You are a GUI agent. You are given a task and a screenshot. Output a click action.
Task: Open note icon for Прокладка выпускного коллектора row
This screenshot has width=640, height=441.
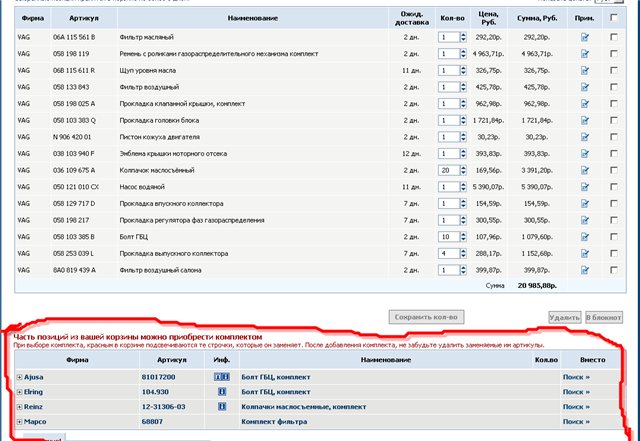(x=585, y=254)
